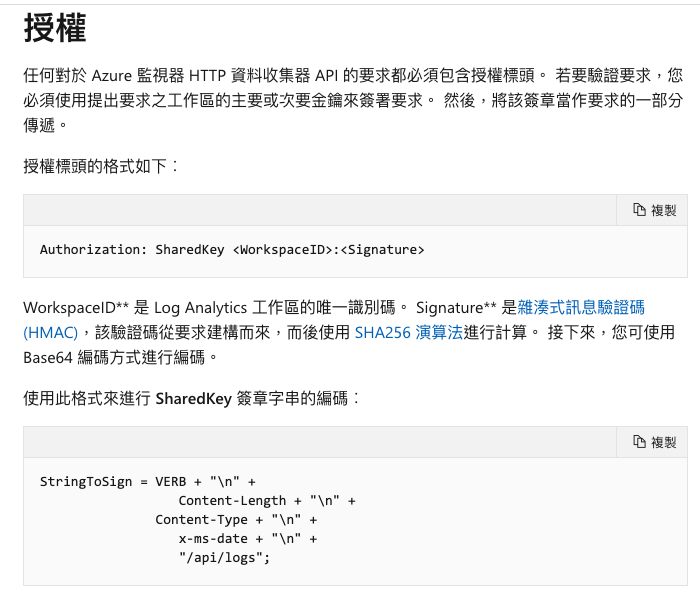Click the paragraph beginning with 任何對於 Azure
700x591 pixels.
(353, 100)
